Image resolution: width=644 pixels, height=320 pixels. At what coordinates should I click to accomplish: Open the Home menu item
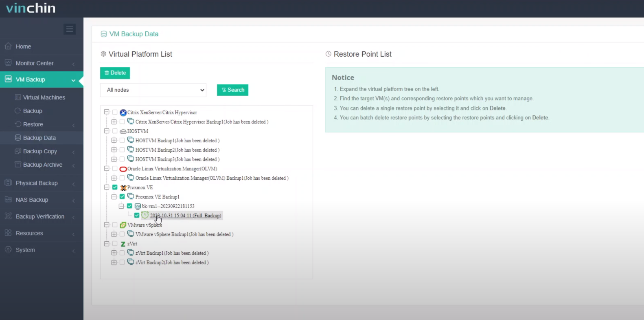[x=42, y=46]
